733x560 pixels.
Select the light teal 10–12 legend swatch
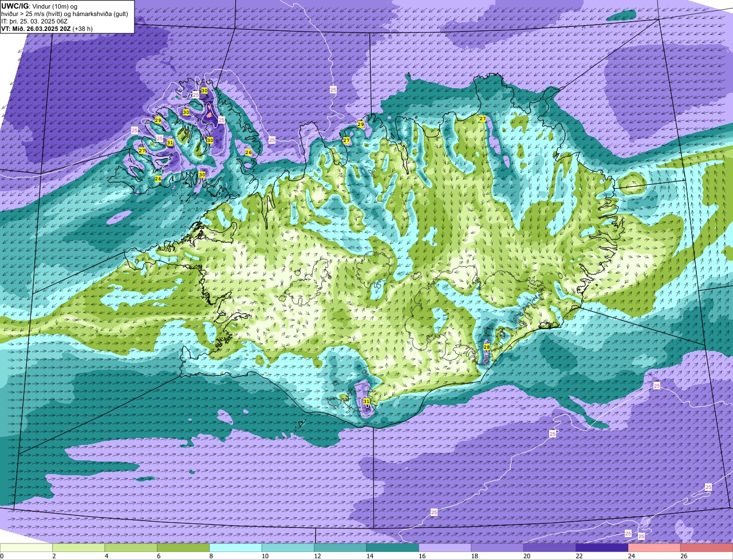point(289,548)
